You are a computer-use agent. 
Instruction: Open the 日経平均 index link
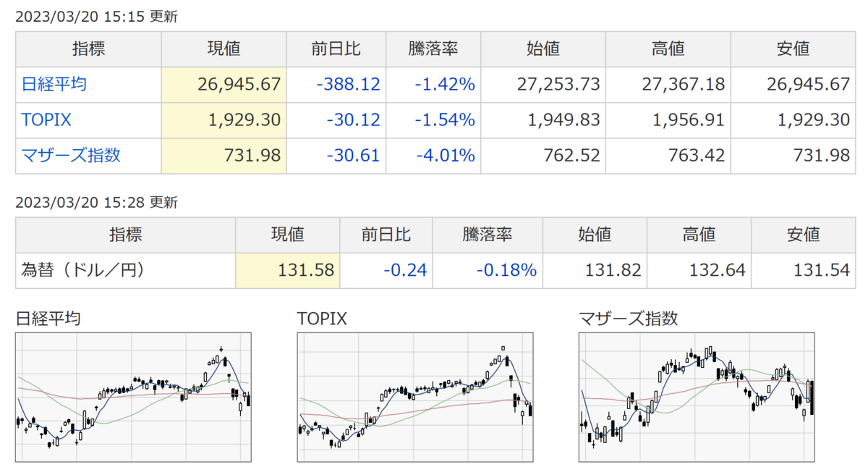click(x=54, y=84)
